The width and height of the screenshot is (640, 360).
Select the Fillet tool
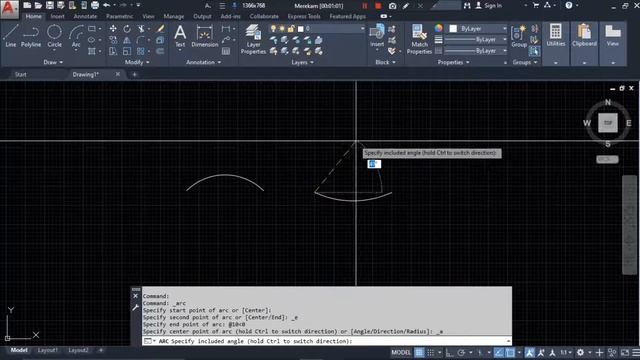tap(140, 40)
